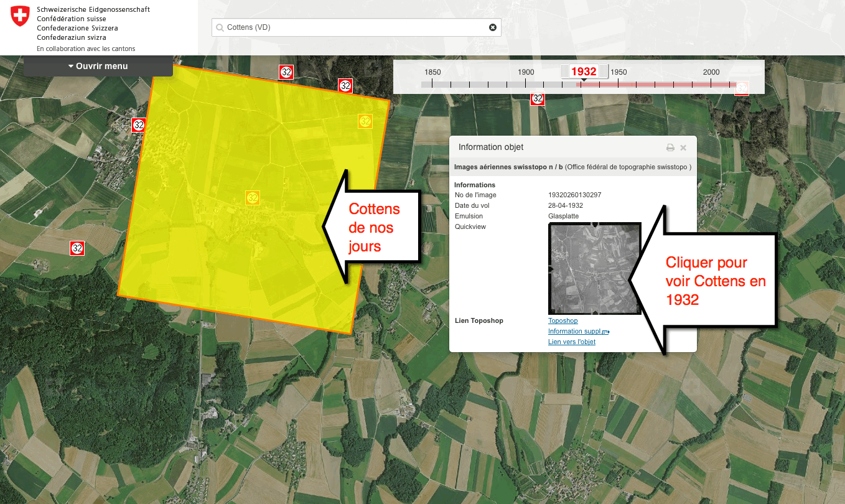Jump to the 2000 tick on the timeline
The image size is (845, 504).
711,84
